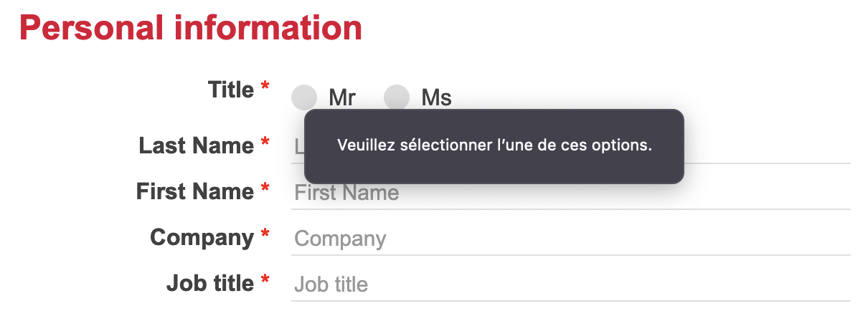868x311 pixels.
Task: Click the 'Personal information' heading
Action: point(191,29)
